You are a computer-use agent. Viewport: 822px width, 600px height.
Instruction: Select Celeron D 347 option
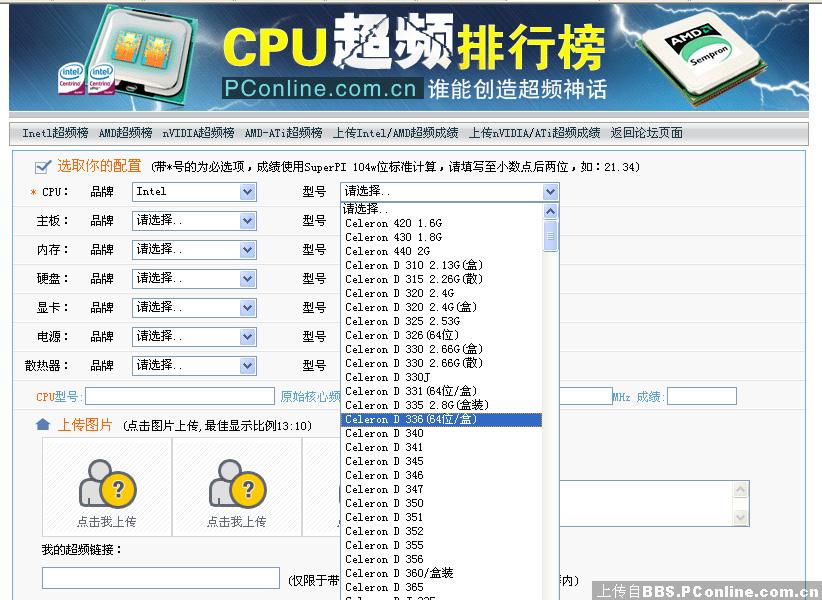pyautogui.click(x=441, y=489)
